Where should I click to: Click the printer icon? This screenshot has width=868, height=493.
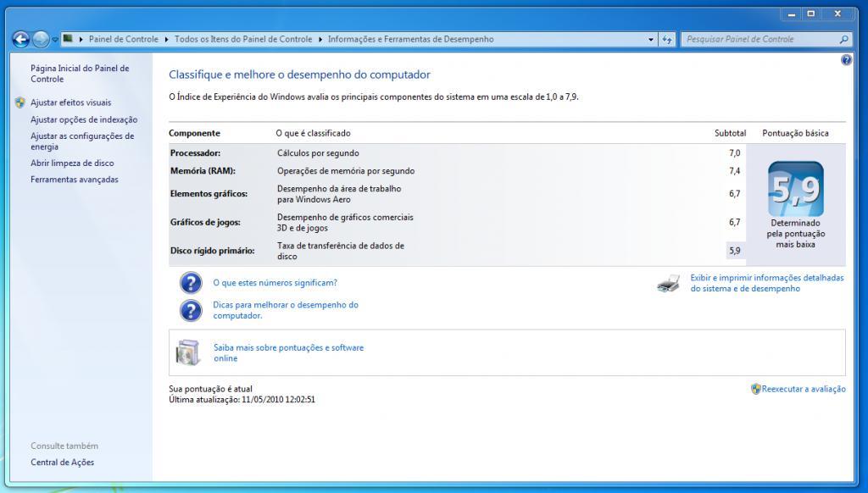coord(669,283)
